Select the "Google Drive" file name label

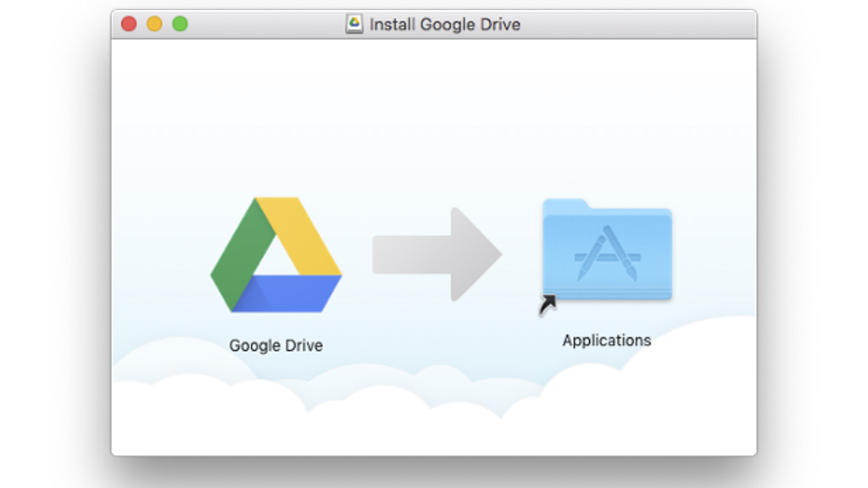coord(275,346)
